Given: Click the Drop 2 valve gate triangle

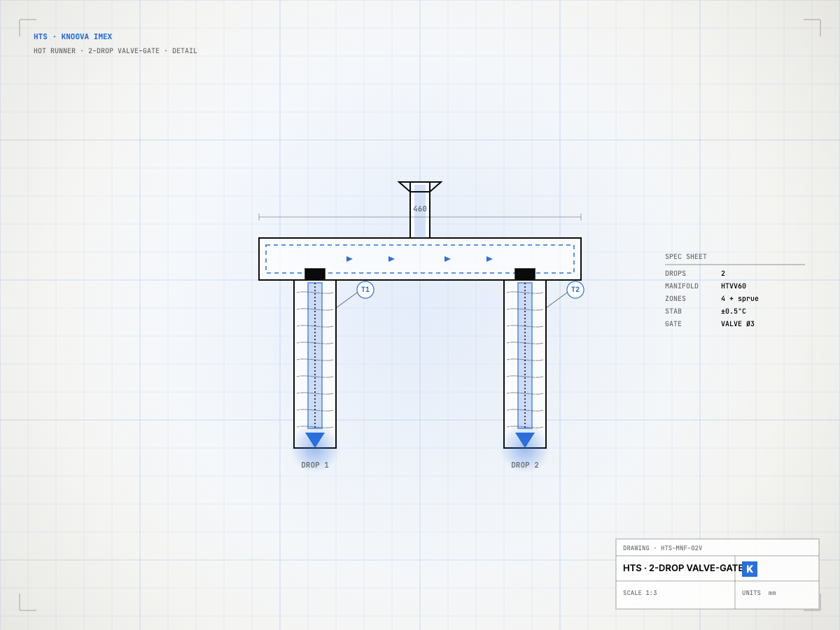Looking at the screenshot, I should pyautogui.click(x=525, y=440).
